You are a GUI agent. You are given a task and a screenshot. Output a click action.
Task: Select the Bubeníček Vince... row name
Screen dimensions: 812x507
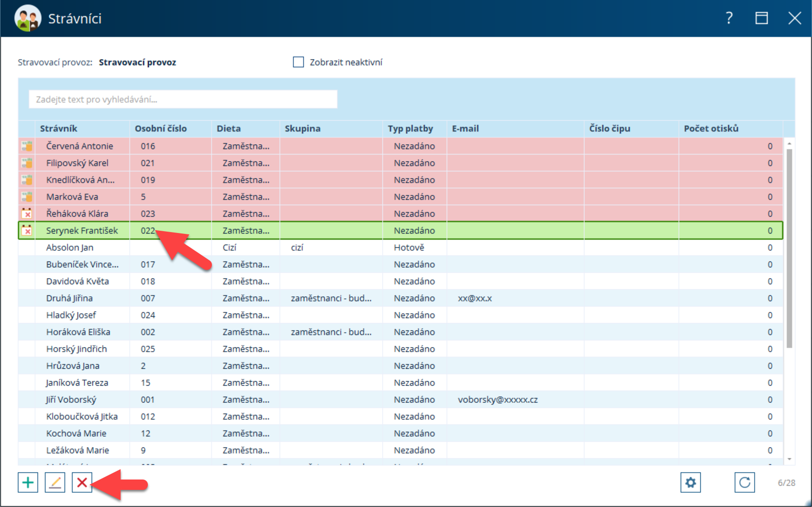coord(83,264)
